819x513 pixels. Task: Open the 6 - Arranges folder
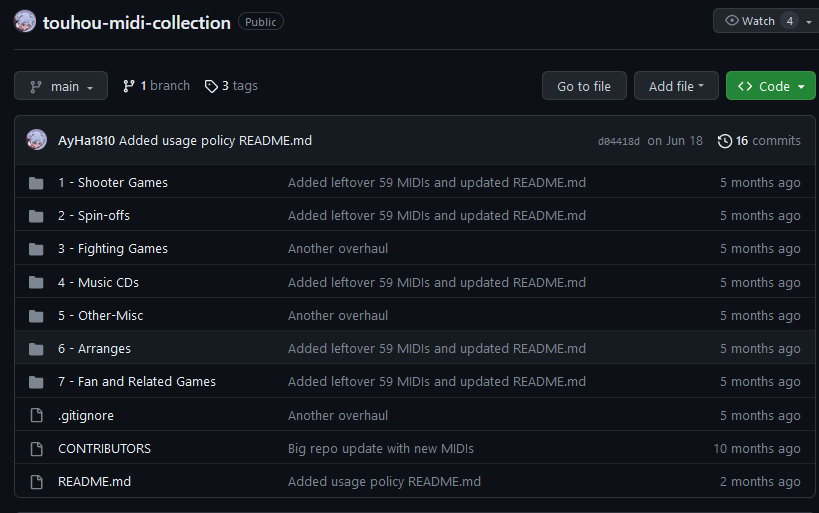[x=94, y=349]
